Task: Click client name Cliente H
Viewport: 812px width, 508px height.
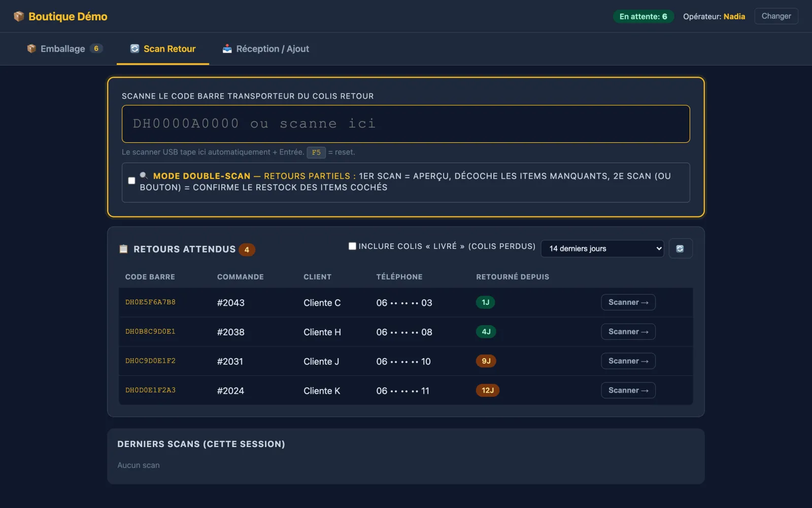Action: pos(322,332)
